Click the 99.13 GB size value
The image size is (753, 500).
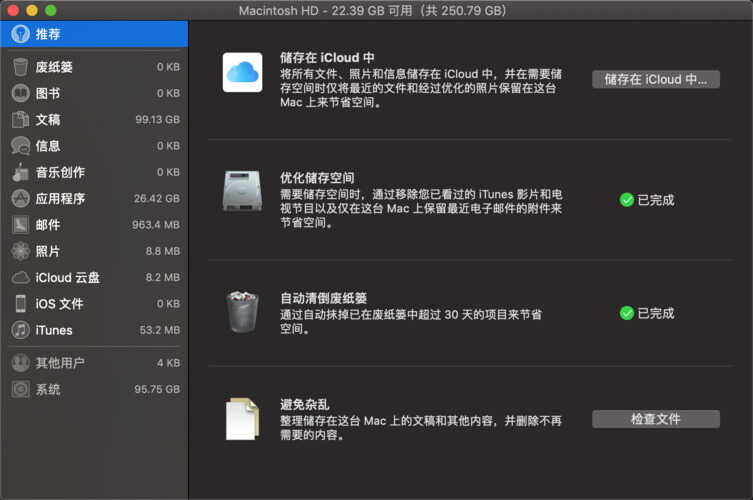pyautogui.click(x=158, y=120)
